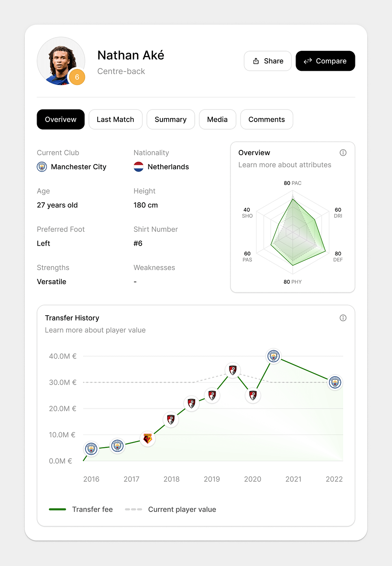Switch to the Last Match tab

[x=115, y=119]
